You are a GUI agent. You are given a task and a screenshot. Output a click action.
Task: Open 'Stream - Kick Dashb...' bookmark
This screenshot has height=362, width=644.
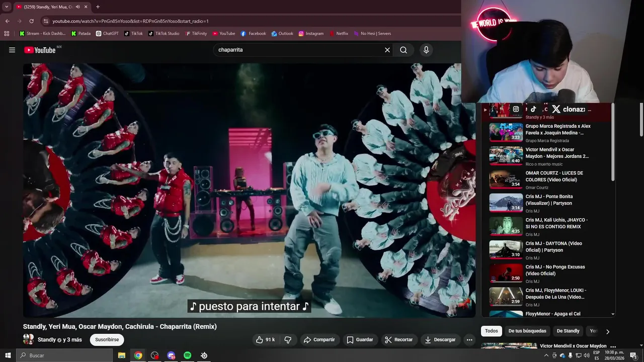42,34
